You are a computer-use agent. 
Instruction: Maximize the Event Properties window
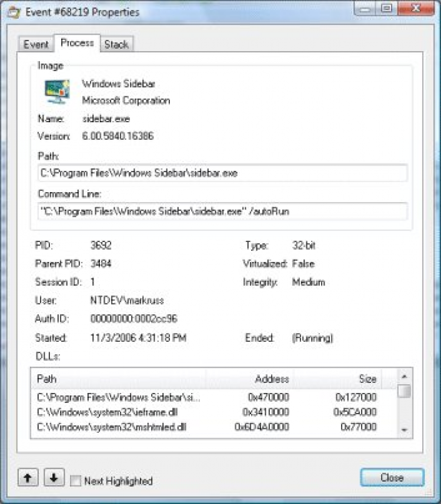pos(387,9)
